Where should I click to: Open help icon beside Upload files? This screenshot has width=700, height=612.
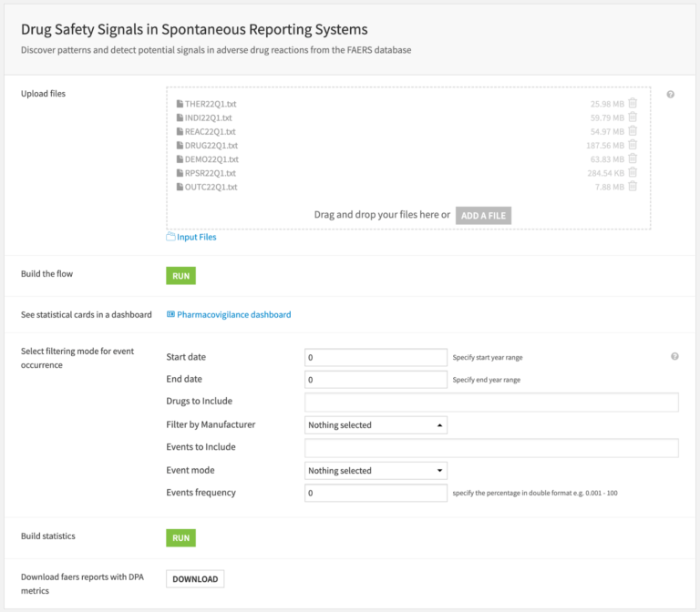coord(671,94)
